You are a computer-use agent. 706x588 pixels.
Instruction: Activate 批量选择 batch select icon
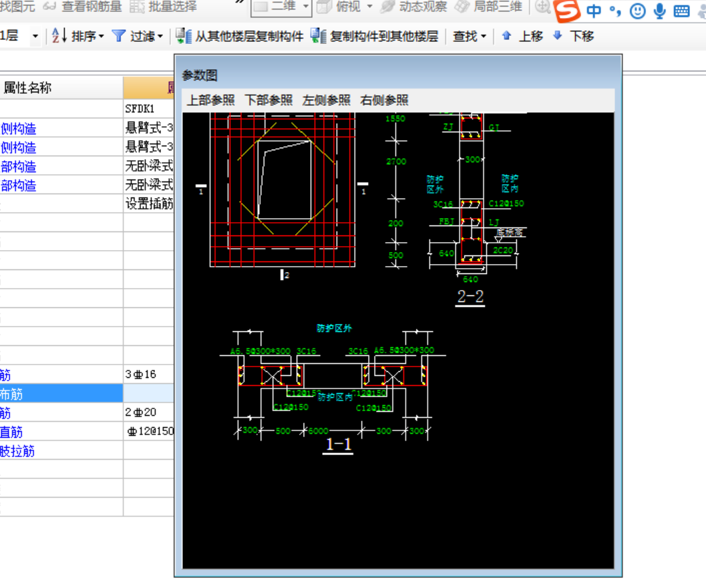click(x=137, y=6)
